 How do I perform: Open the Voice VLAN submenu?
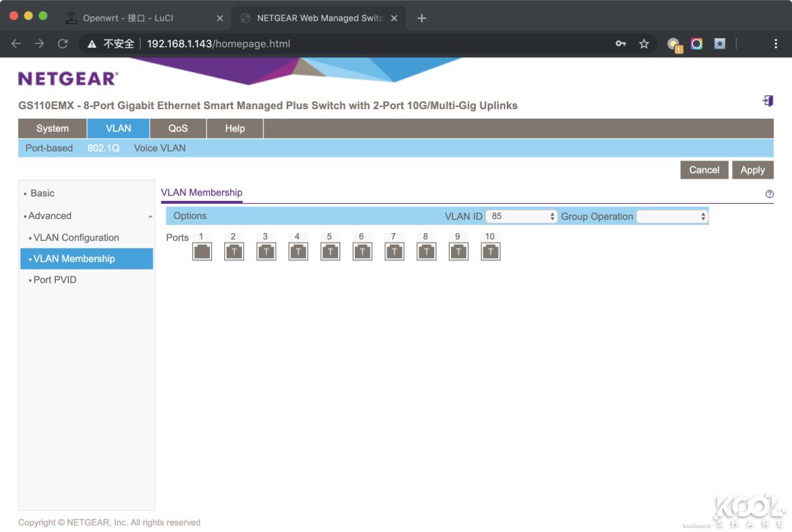[160, 148]
